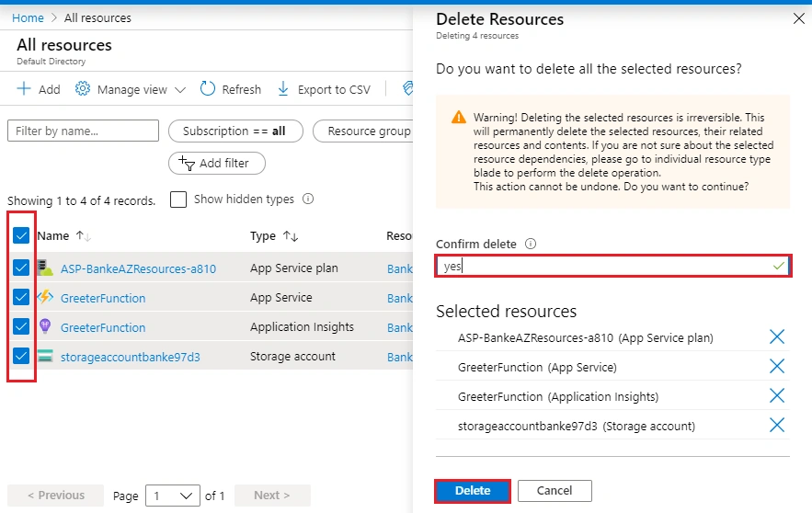Open storageaccountbanke97d3 resource link
Image resolution: width=812 pixels, height=513 pixels.
(131, 358)
